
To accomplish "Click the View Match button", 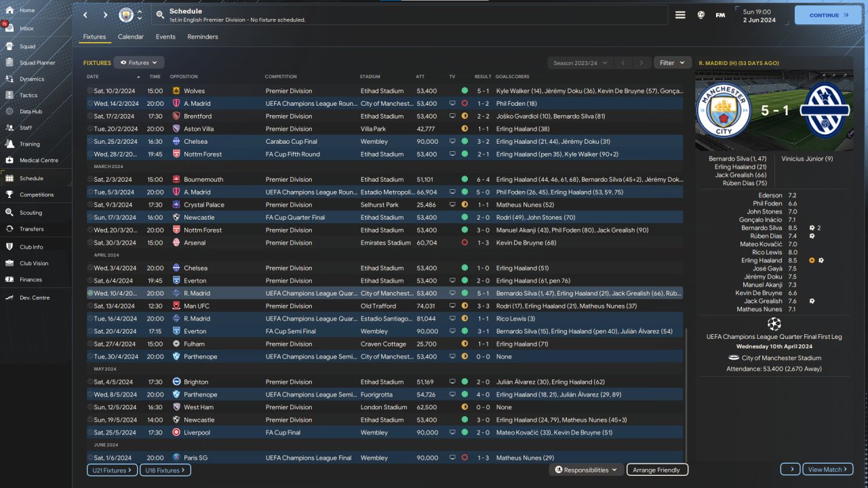I will pyautogui.click(x=828, y=470).
